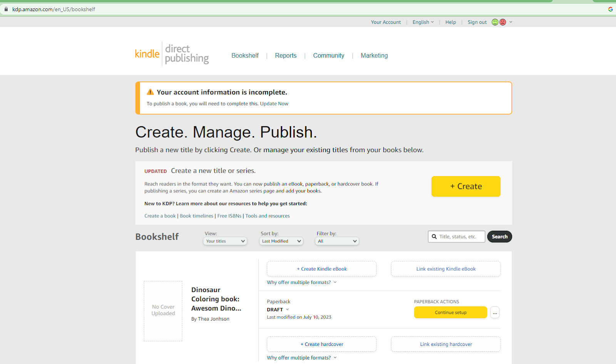Open Your Account link
Image resolution: width=616 pixels, height=364 pixels.
pos(386,22)
